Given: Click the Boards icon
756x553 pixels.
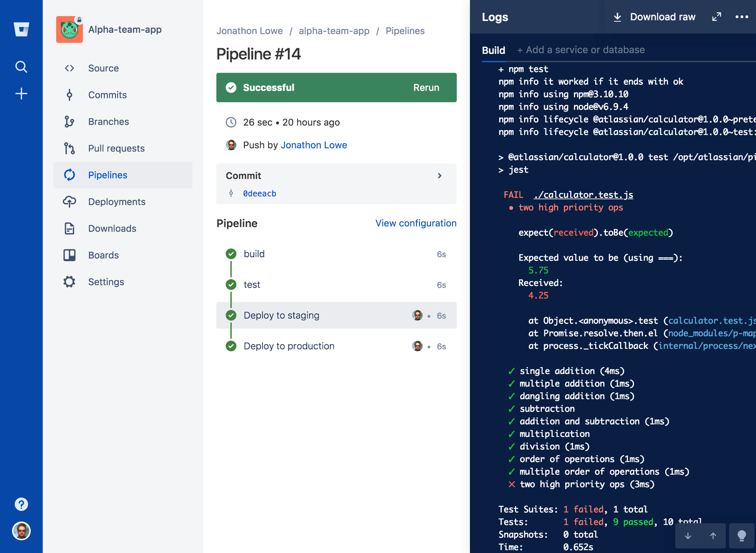Looking at the screenshot, I should (x=69, y=255).
